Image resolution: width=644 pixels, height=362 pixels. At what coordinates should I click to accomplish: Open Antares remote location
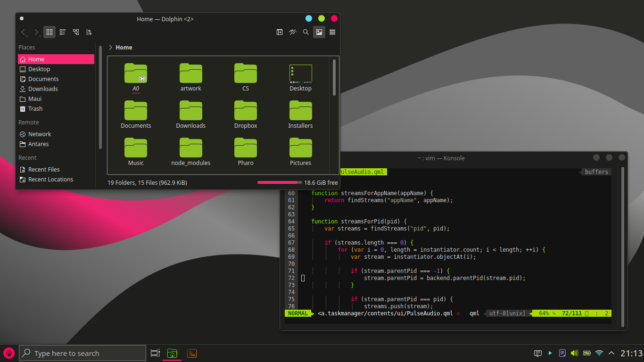[56, 144]
